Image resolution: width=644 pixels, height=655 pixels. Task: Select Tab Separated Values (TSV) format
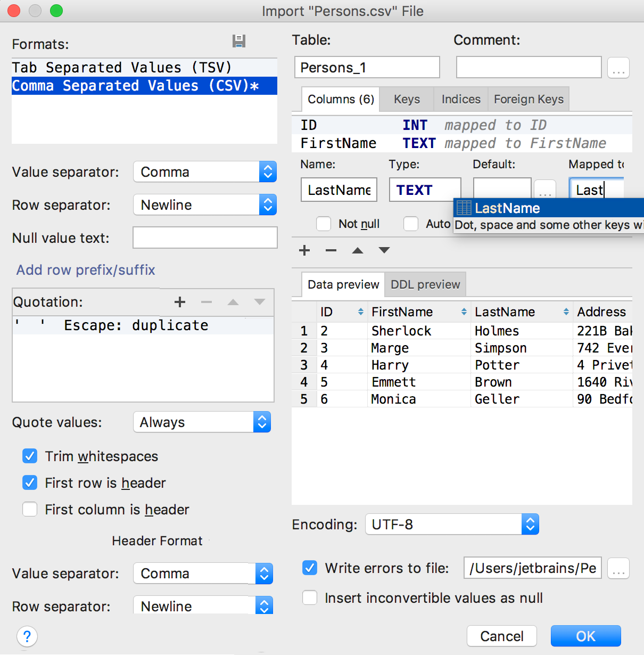pos(144,68)
